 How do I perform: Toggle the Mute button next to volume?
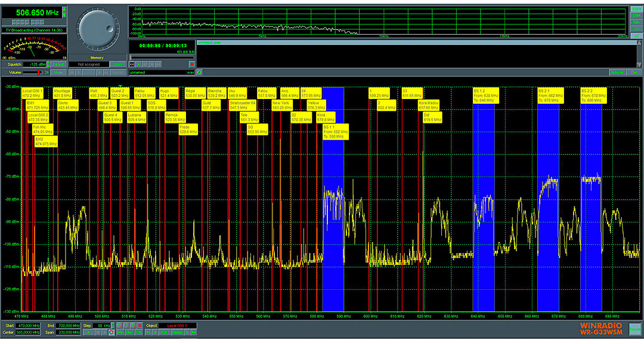point(58,72)
